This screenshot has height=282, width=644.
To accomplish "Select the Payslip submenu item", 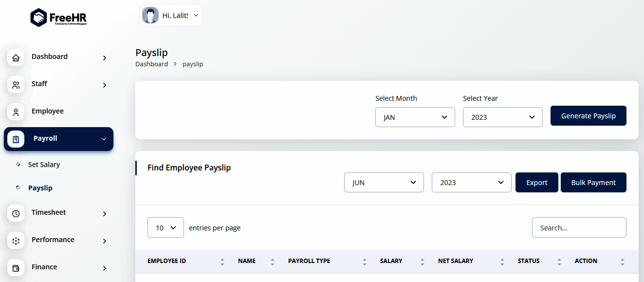I will 40,188.
